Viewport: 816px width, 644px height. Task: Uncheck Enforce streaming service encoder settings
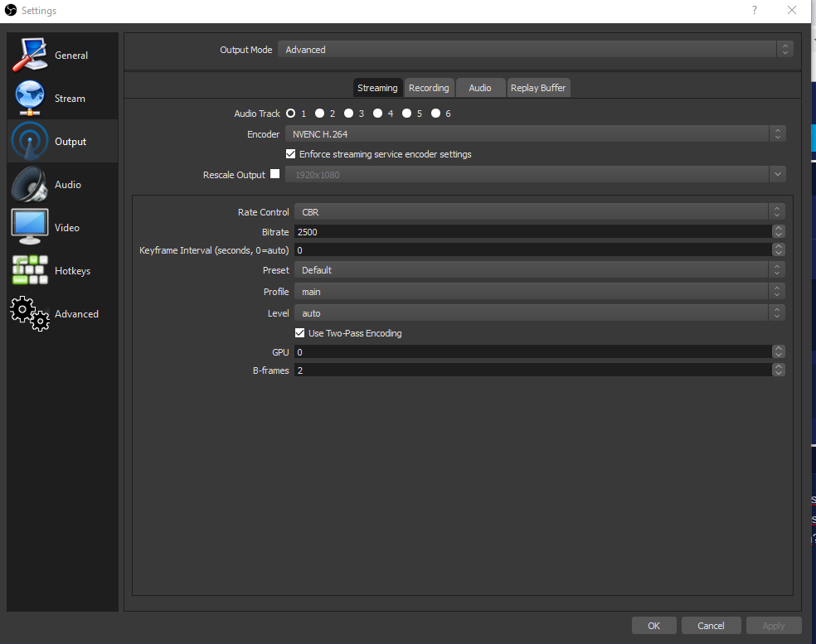pyautogui.click(x=291, y=154)
